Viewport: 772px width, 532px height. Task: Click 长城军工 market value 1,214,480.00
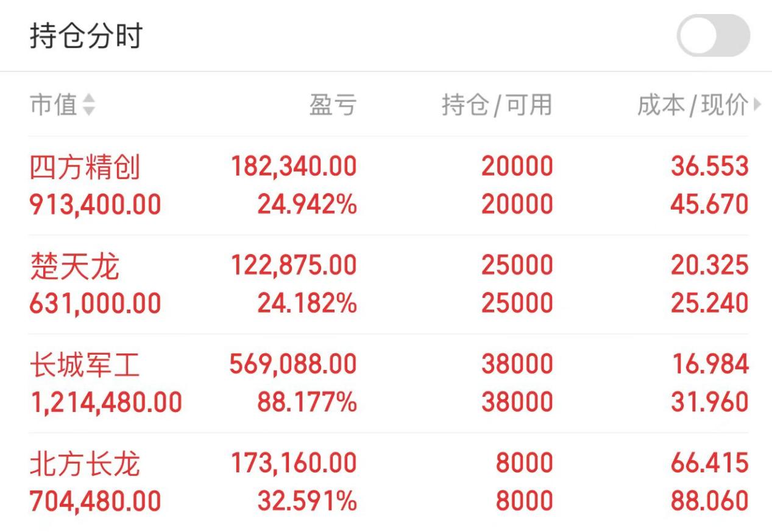point(106,402)
